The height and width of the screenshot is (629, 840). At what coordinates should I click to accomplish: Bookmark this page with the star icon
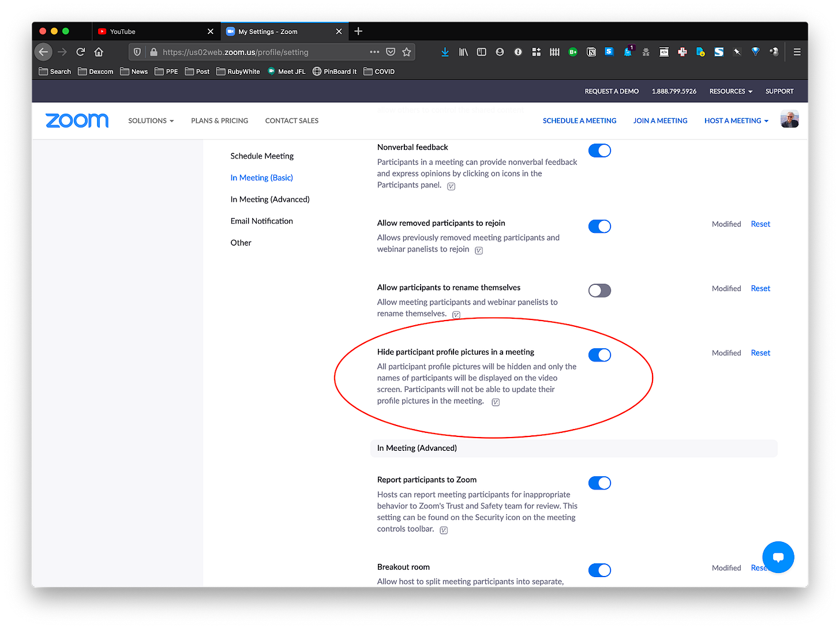(x=407, y=52)
